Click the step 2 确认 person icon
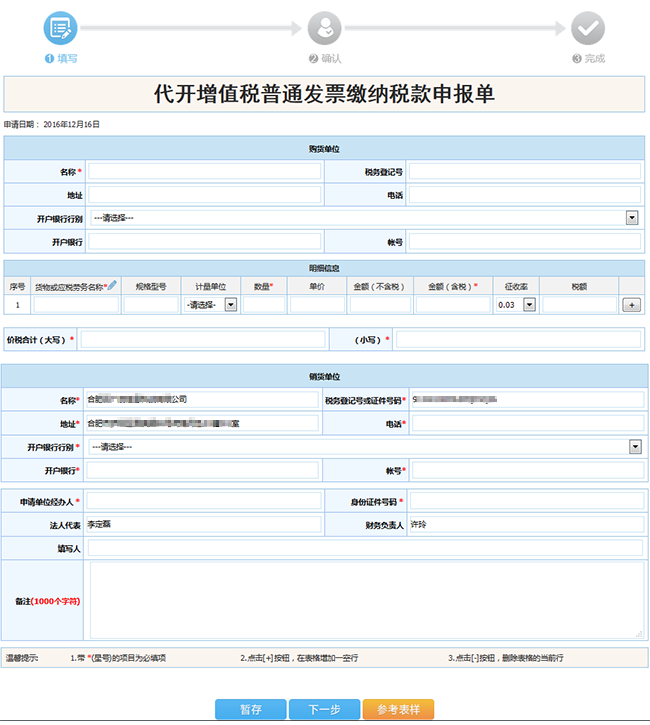 coord(324,27)
